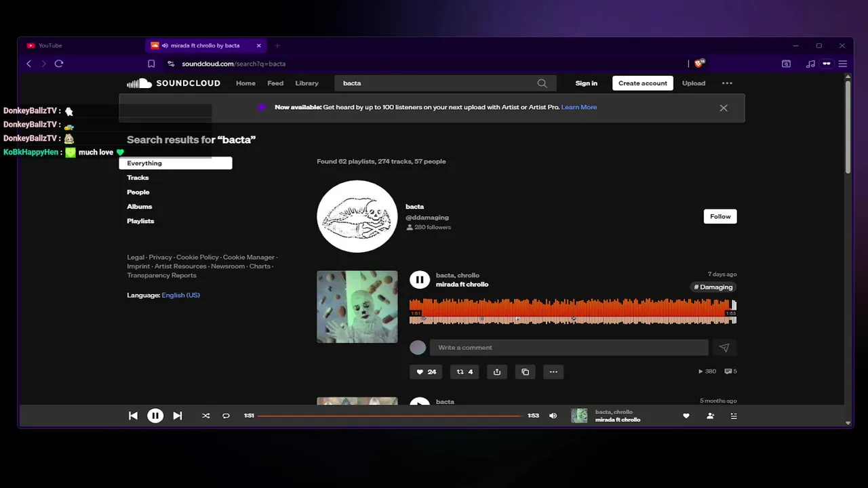Change language via English (US) link

[x=180, y=295]
